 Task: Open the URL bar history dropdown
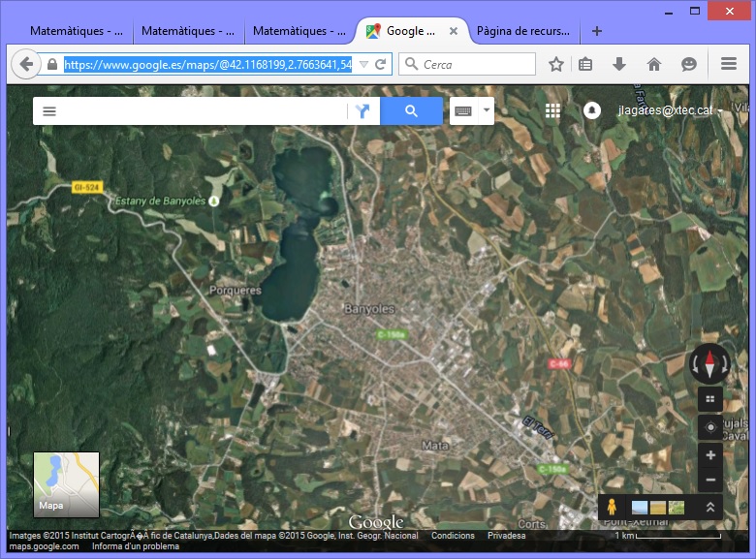tap(363, 64)
